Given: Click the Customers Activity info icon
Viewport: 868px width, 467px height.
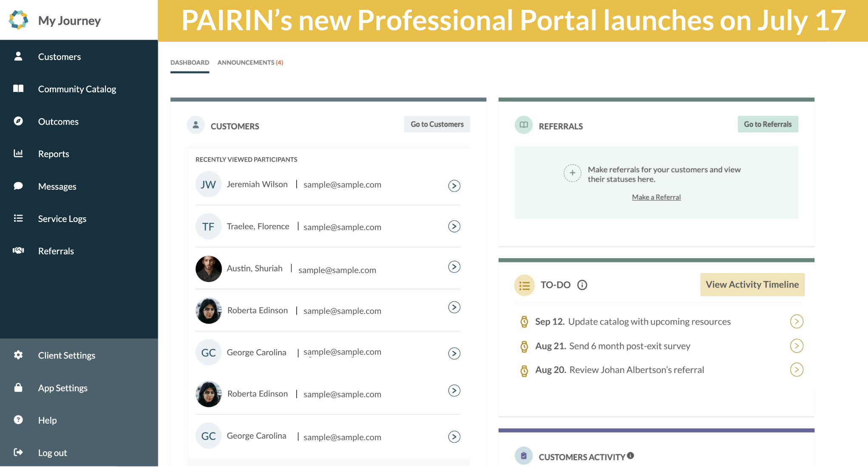Looking at the screenshot, I should pyautogui.click(x=630, y=456).
